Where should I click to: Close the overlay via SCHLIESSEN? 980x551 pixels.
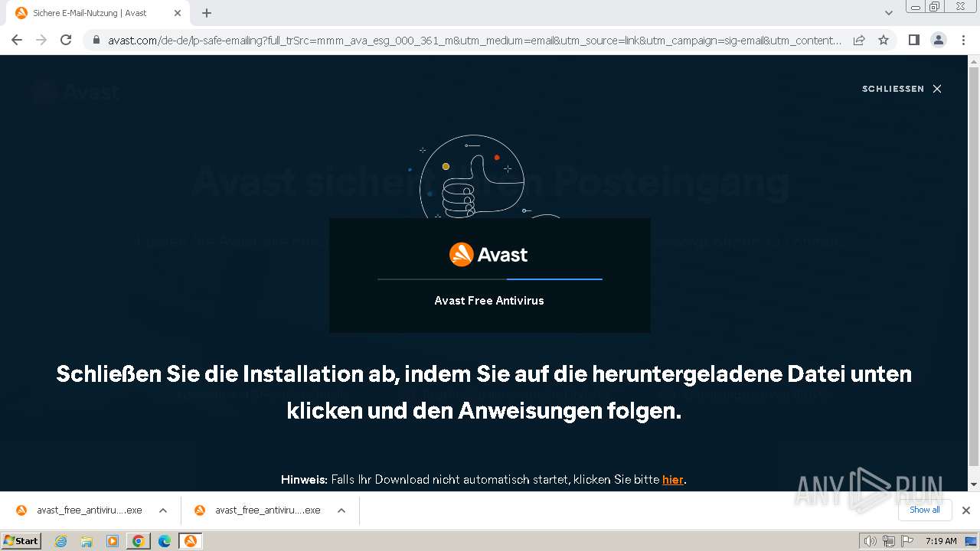(x=902, y=89)
